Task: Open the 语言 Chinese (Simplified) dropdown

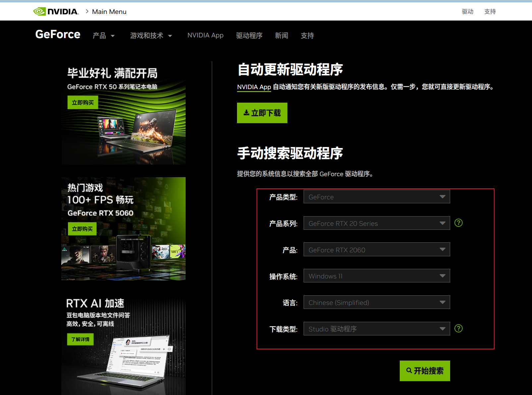Action: 377,302
